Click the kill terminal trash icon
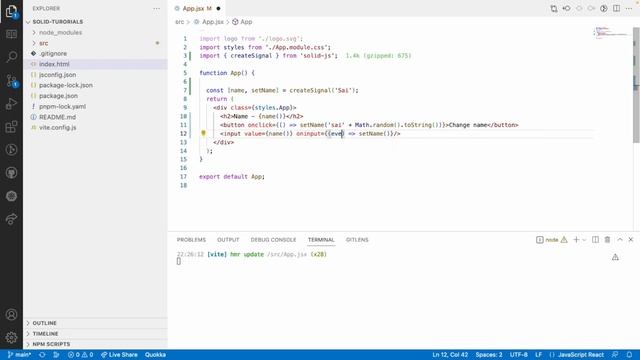This screenshot has width=640, height=360. coord(607,240)
